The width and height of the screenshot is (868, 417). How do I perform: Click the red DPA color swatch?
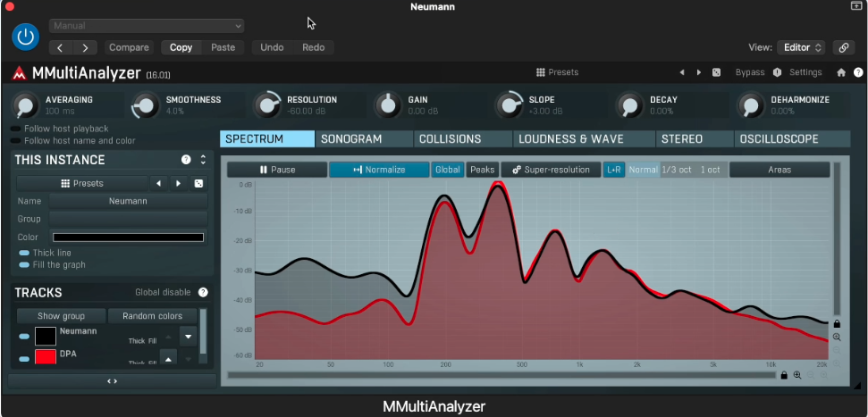coord(46,357)
